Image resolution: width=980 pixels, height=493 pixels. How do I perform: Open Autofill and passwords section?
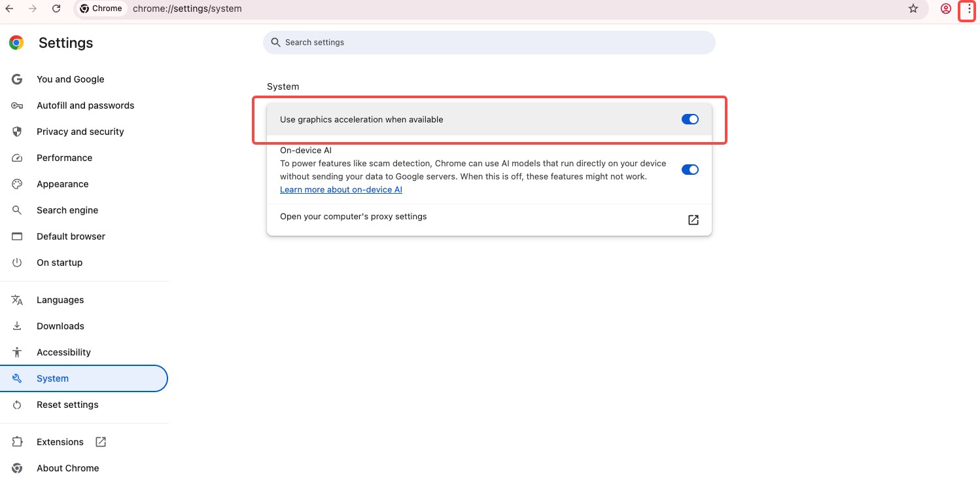pyautogui.click(x=85, y=105)
